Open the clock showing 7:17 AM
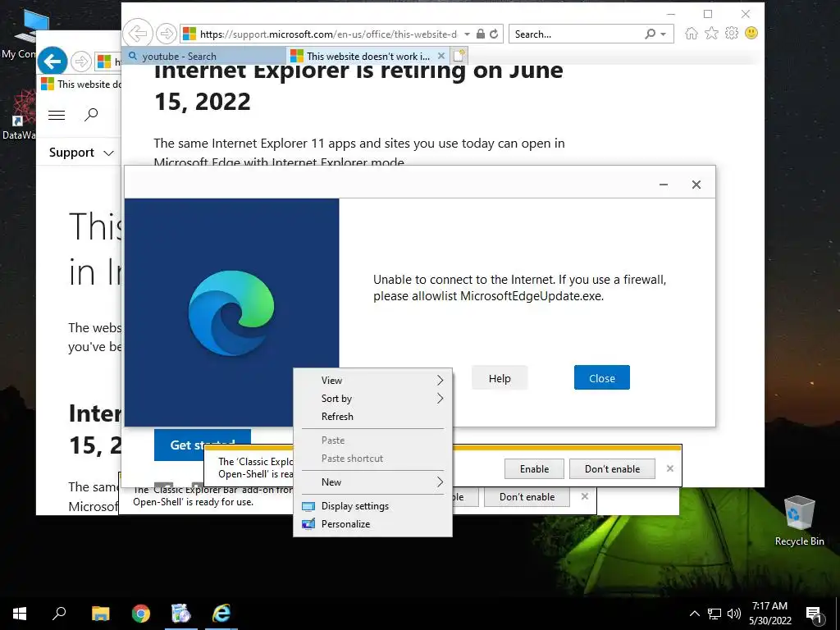Image resolution: width=840 pixels, height=630 pixels. pos(769,614)
